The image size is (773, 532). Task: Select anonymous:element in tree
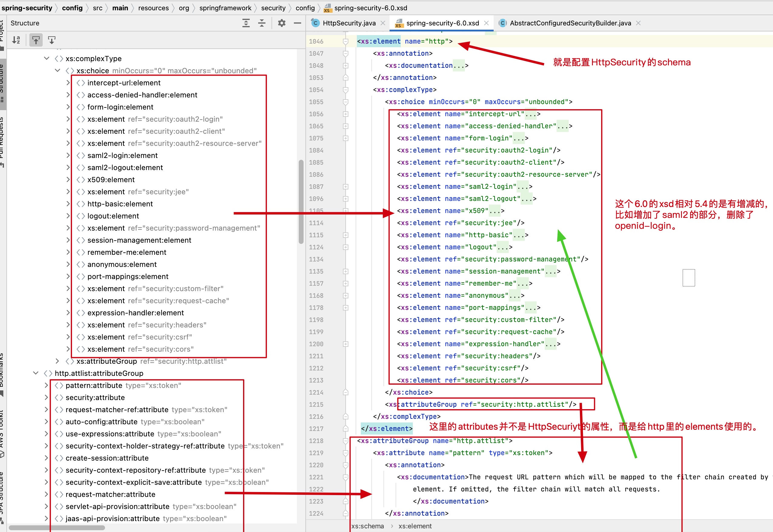122,264
